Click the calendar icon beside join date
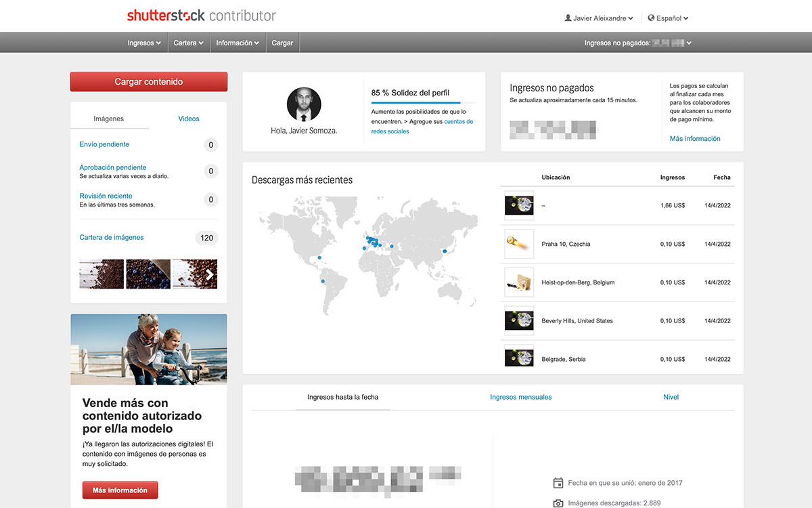 pyautogui.click(x=558, y=483)
